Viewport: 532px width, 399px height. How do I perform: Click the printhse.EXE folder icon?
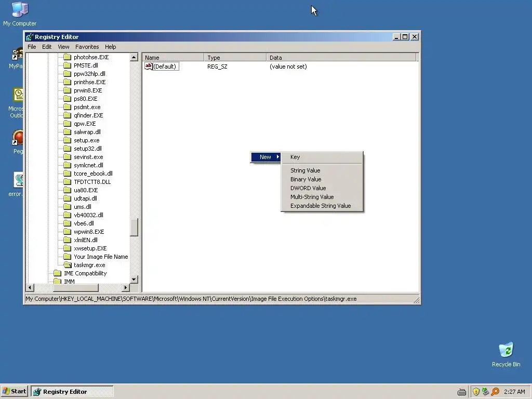pos(68,82)
